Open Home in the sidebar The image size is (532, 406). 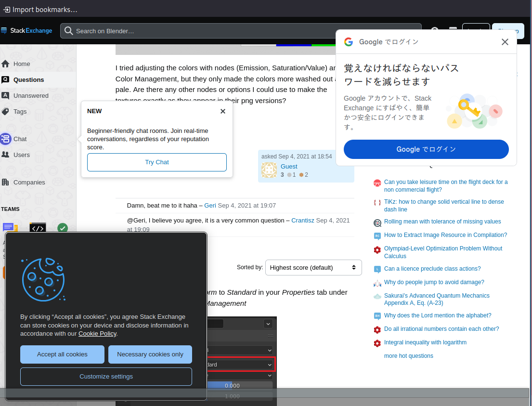coord(22,64)
